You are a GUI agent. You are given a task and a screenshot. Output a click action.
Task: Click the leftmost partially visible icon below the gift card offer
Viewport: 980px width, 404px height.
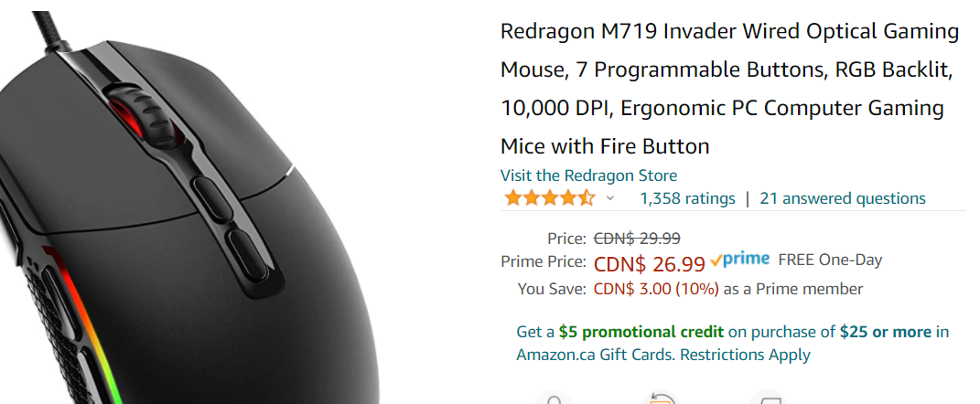click(553, 399)
